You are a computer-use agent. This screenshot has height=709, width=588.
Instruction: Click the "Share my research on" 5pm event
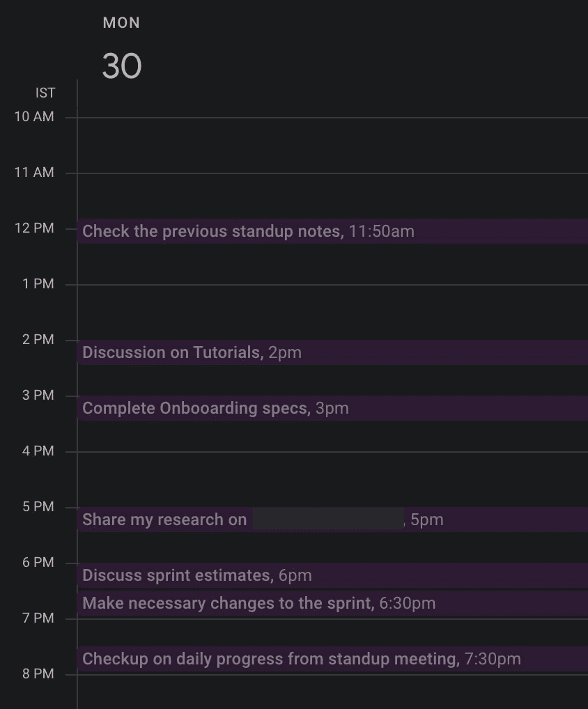point(164,519)
